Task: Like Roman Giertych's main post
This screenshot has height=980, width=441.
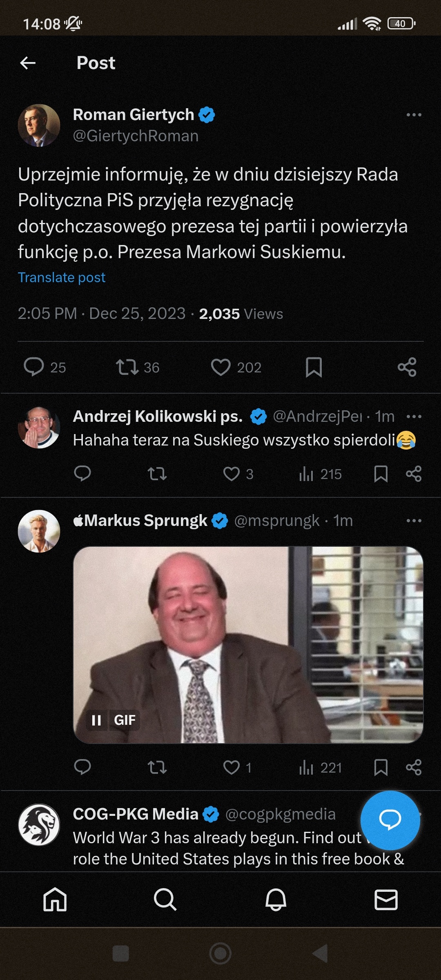Action: tap(221, 367)
